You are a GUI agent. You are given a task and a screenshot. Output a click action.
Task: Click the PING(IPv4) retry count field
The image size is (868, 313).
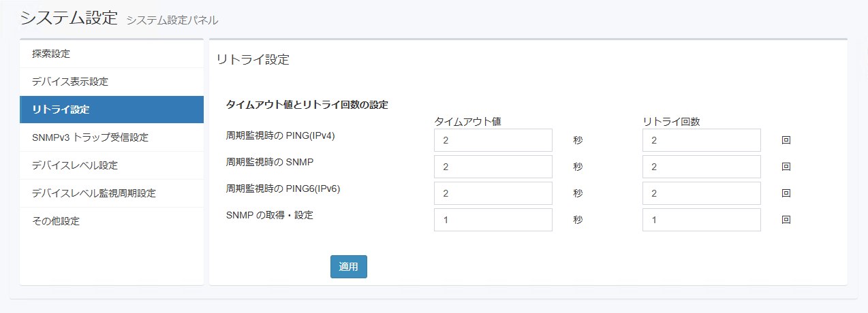(701, 140)
